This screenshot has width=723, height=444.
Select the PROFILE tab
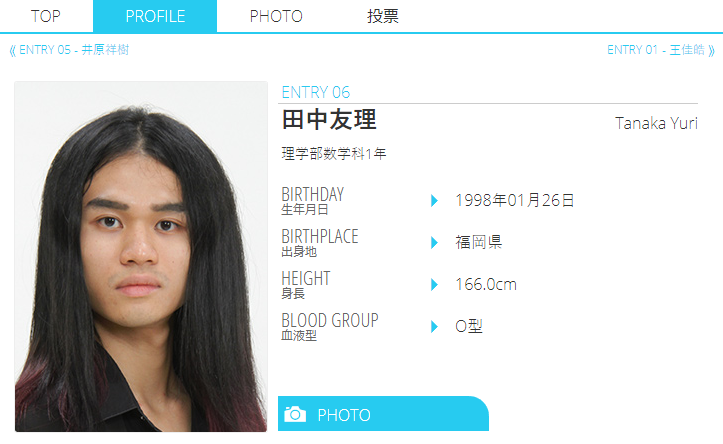pos(155,16)
